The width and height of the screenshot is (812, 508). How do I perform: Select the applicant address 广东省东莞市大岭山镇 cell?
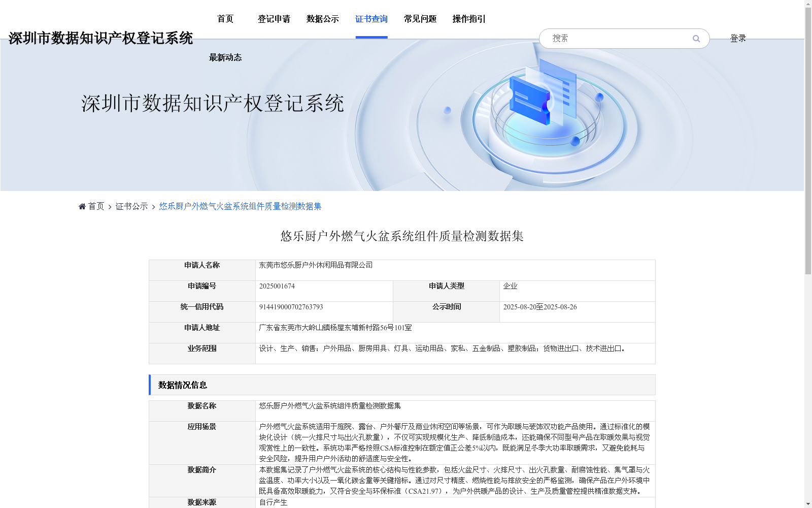[455, 333]
